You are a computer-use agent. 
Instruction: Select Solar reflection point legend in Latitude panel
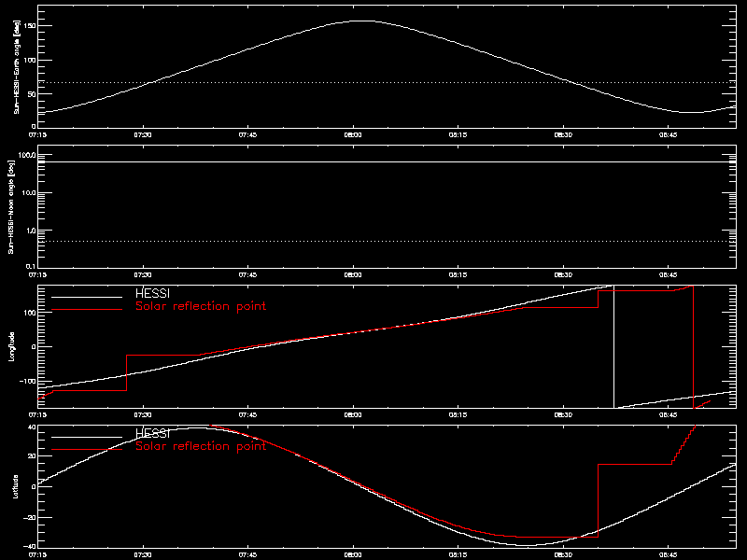201,446
